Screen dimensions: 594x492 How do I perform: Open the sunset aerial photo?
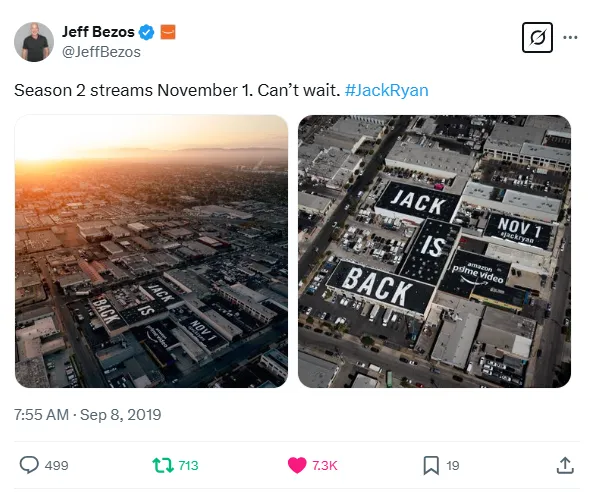click(152, 251)
